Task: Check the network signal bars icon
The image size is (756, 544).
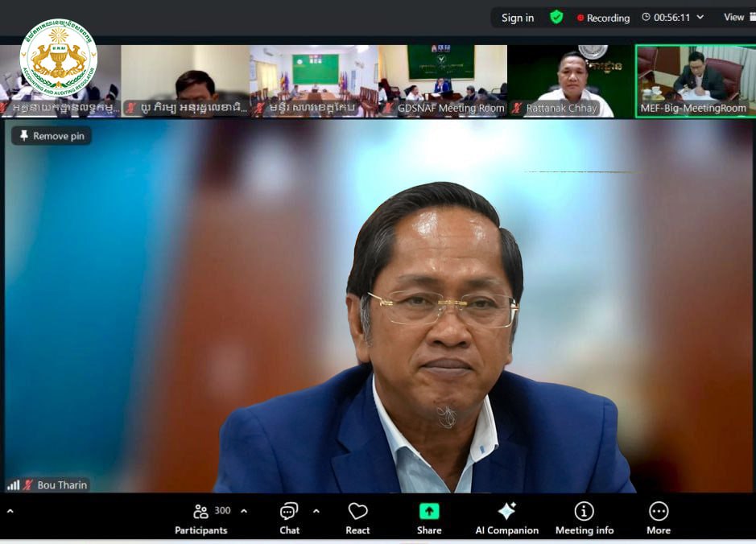Action: coord(13,485)
